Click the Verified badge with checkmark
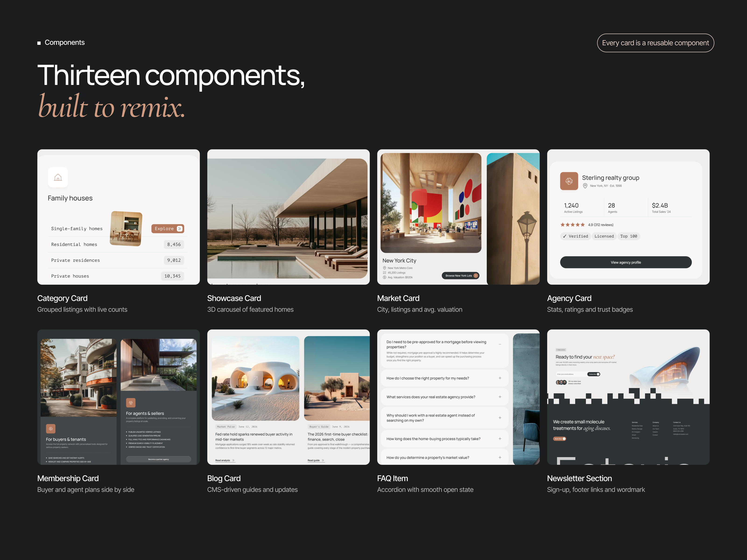Viewport: 747px width, 560px height. pos(575,236)
